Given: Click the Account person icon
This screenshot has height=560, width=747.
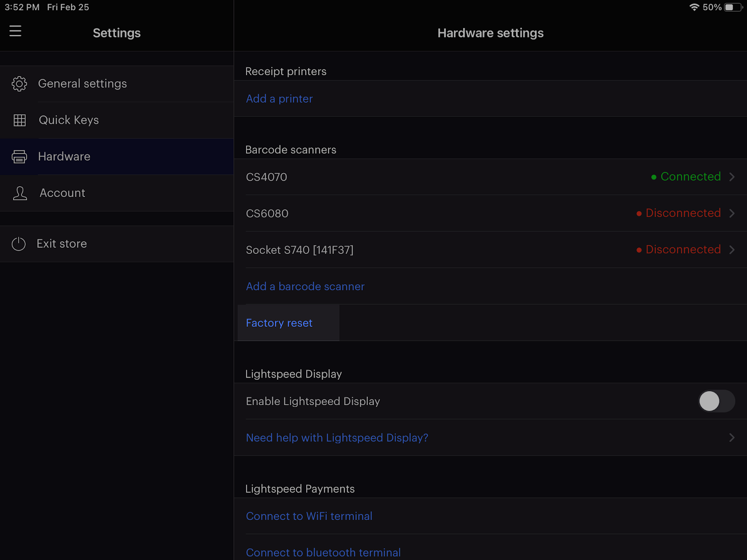Looking at the screenshot, I should 20,193.
